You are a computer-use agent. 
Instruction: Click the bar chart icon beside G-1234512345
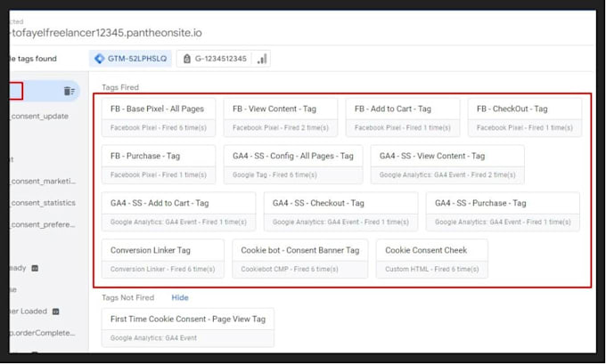pyautogui.click(x=262, y=59)
